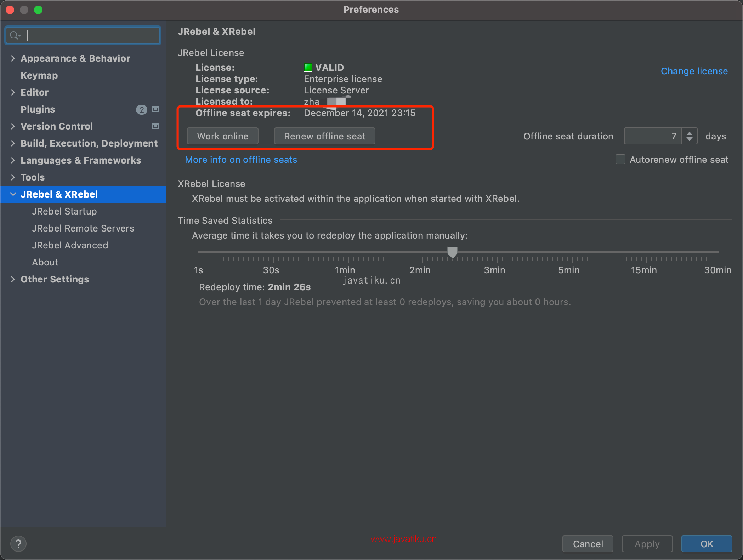The image size is (743, 560).
Task: Click the OK button
Action: (x=707, y=544)
